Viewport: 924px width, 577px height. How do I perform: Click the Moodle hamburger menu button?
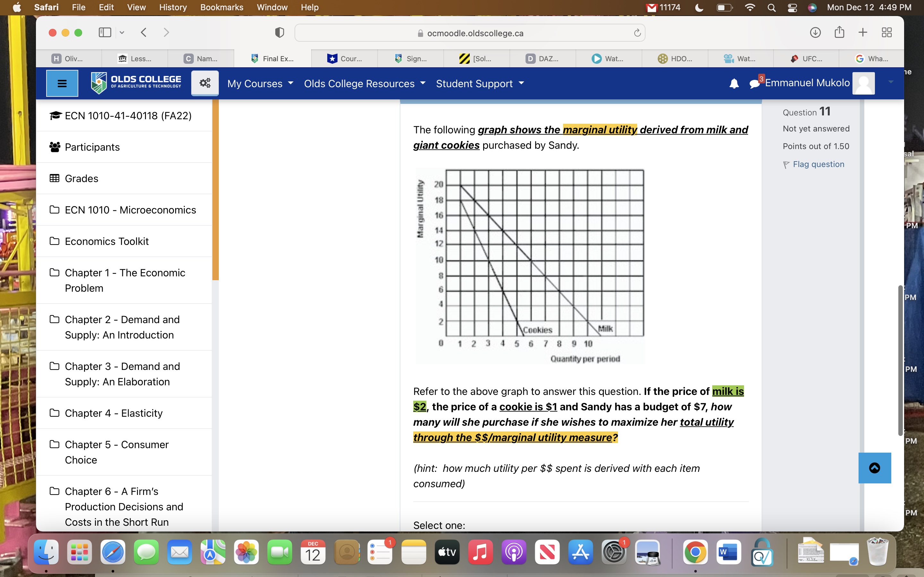pyautogui.click(x=62, y=83)
